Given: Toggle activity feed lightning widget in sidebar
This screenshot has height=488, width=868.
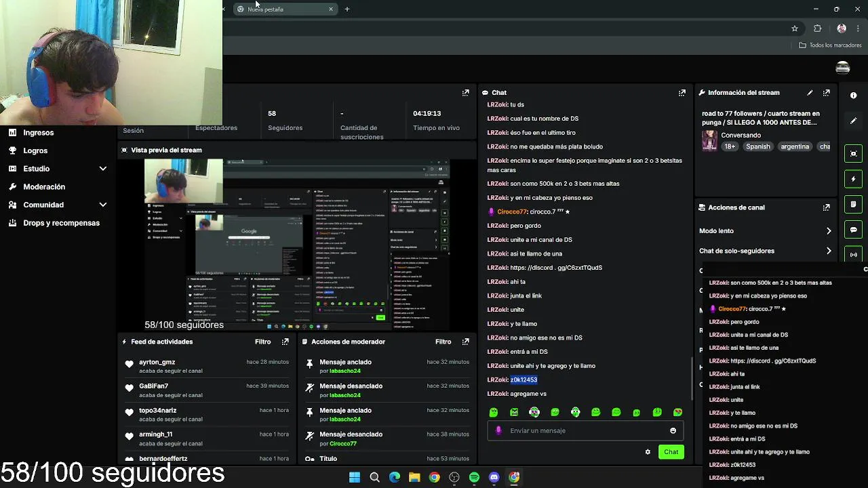Looking at the screenshot, I should click(x=853, y=179).
